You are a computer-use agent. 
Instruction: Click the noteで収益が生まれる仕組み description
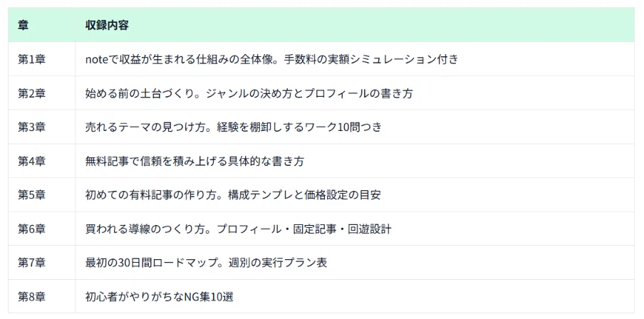(271, 60)
